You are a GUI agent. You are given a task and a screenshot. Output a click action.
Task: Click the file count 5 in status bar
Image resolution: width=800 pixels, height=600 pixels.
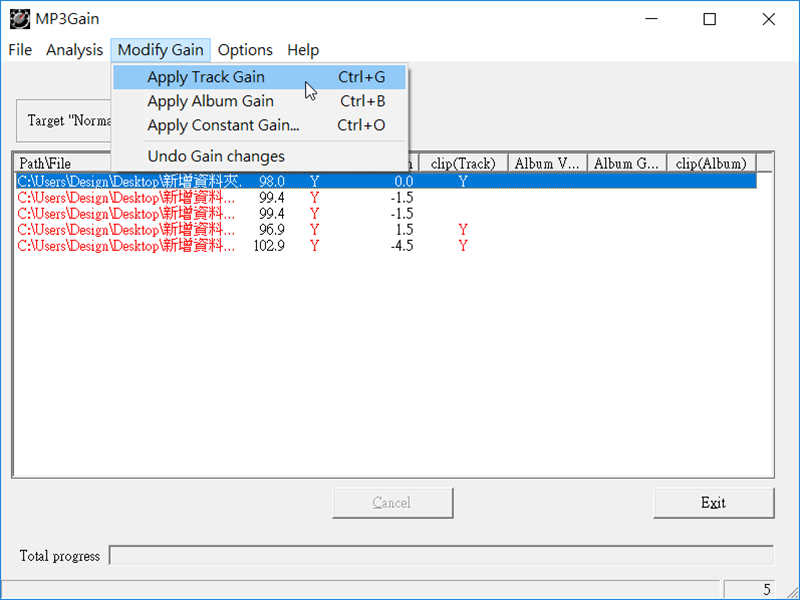tap(766, 590)
